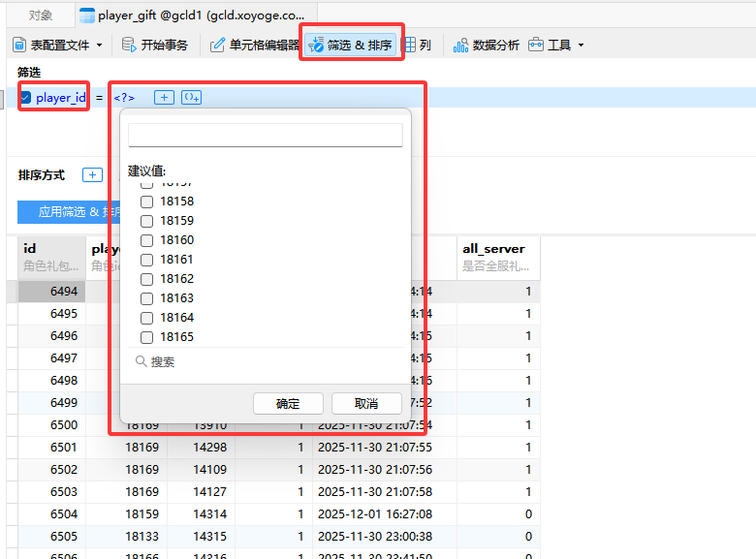Click the add filter group icon
The width and height of the screenshot is (756, 559).
click(191, 97)
